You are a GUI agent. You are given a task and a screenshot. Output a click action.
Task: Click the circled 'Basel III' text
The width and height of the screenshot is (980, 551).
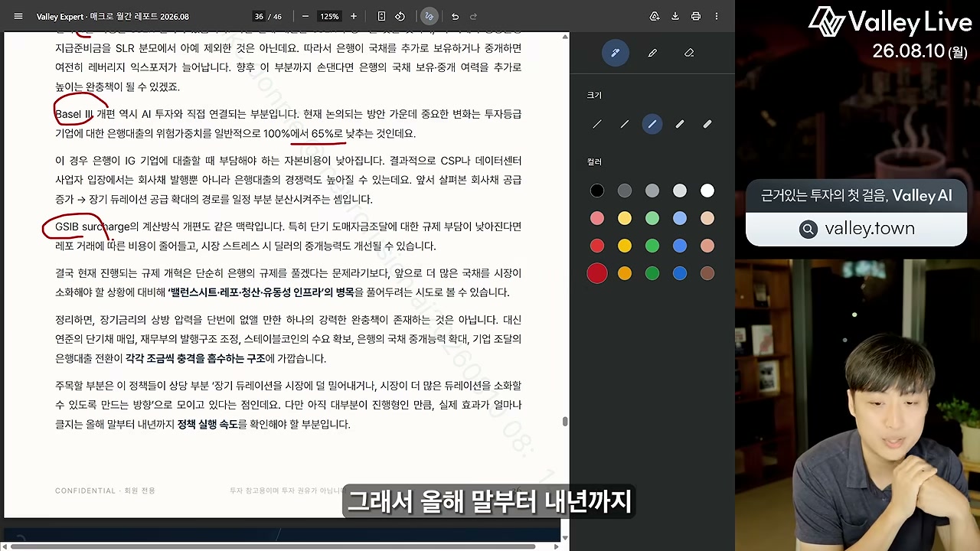74,114
